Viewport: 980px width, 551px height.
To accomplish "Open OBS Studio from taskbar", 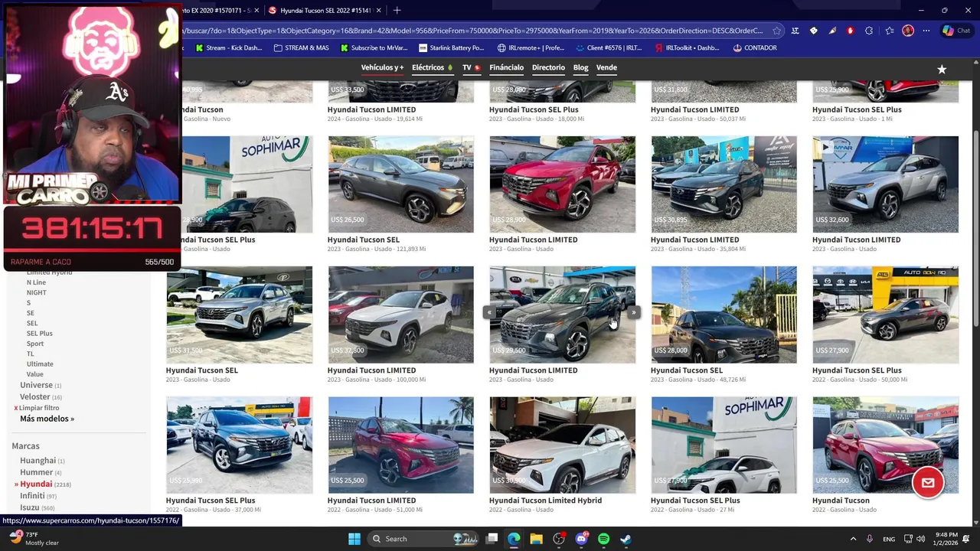I will coord(559,539).
